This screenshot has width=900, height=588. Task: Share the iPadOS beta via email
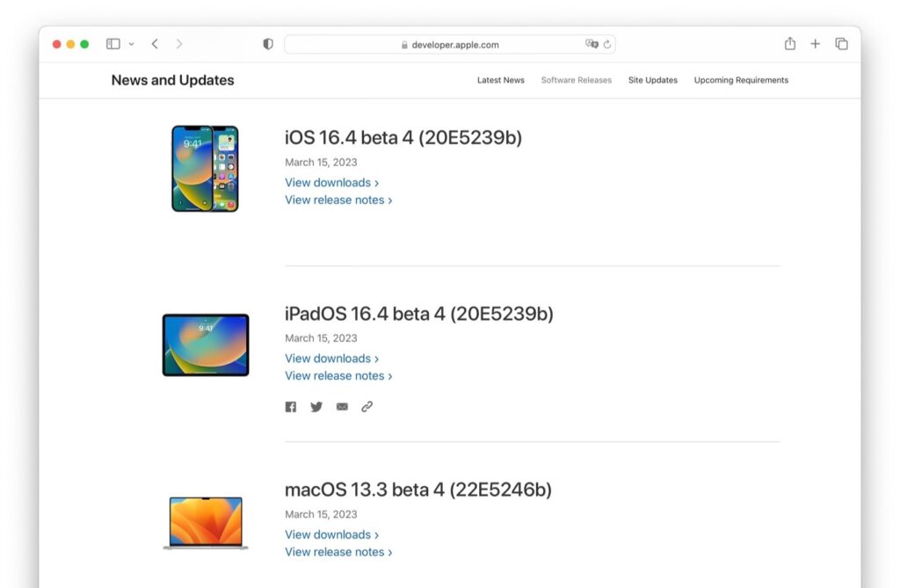coord(342,406)
